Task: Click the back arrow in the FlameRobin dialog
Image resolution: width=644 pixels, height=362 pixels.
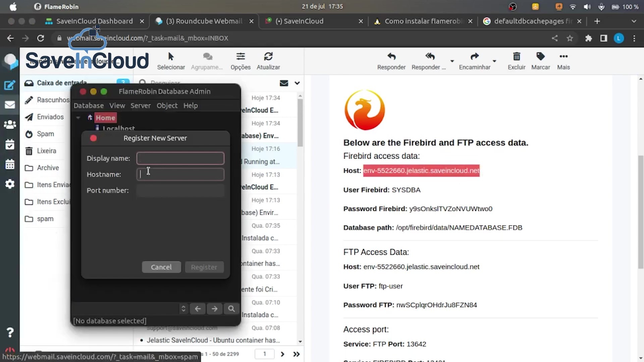Action: [198, 308]
